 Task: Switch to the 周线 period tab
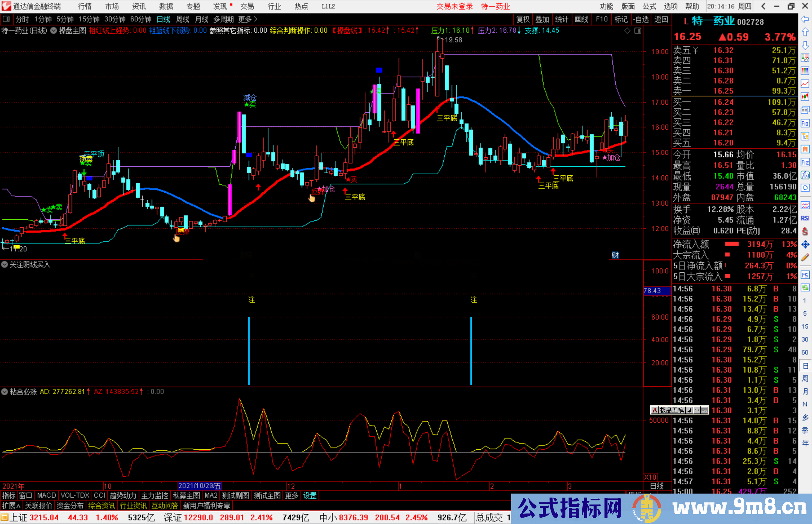(183, 19)
